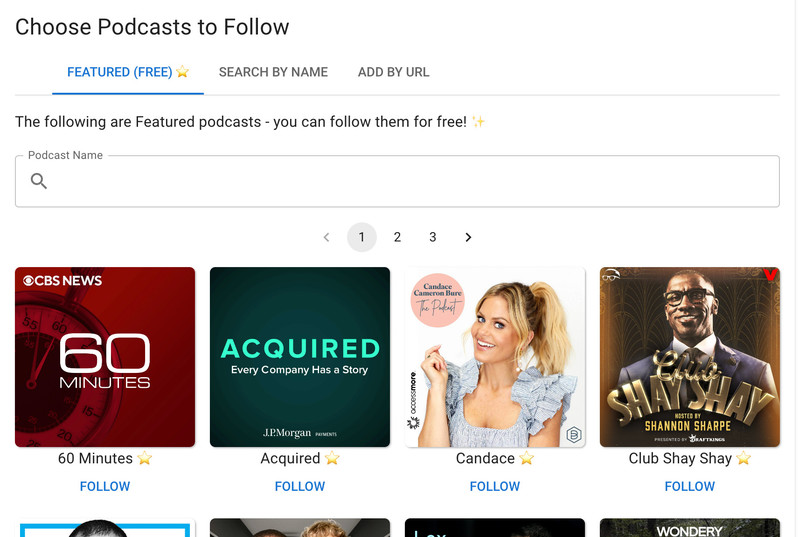Open the Candace Cameron Bure cover art

495,357
